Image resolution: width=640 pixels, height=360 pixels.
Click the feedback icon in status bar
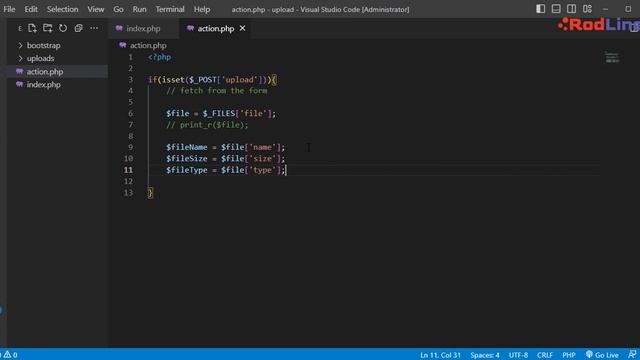point(632,354)
